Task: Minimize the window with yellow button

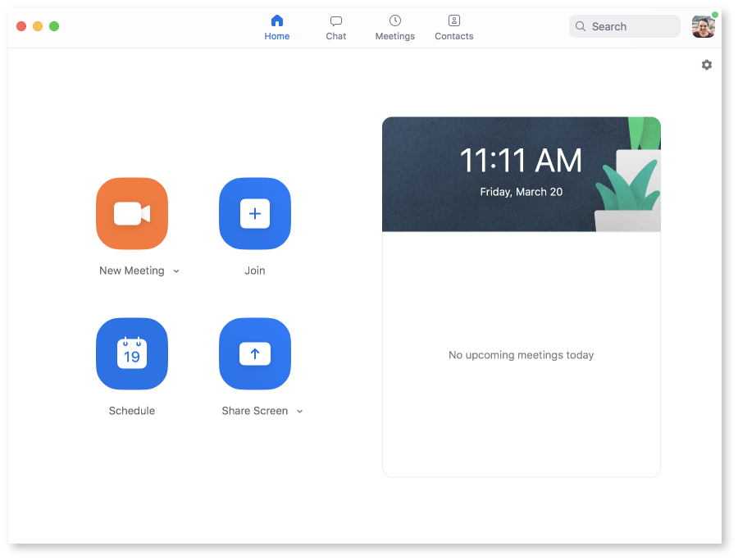Action: coord(38,26)
